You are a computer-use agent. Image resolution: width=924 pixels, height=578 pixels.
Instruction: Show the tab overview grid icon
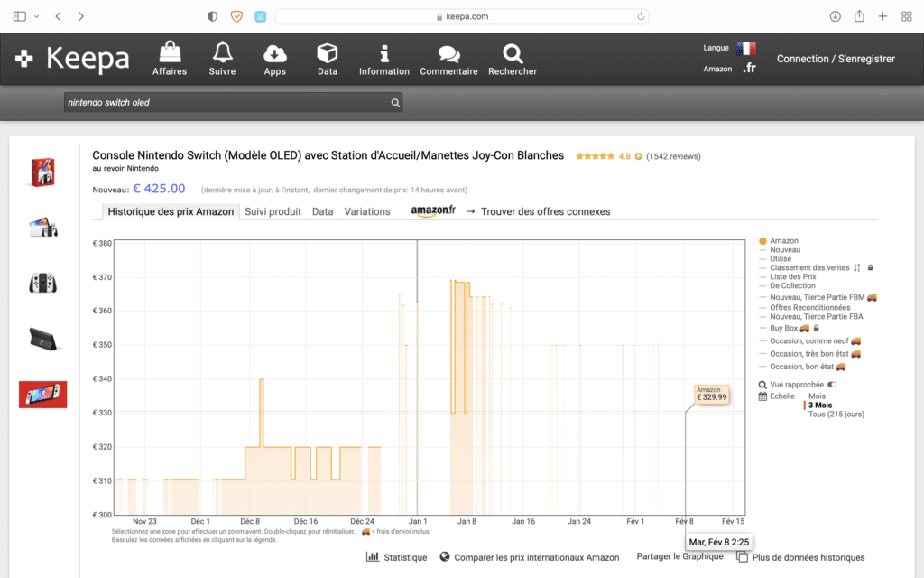coord(906,16)
